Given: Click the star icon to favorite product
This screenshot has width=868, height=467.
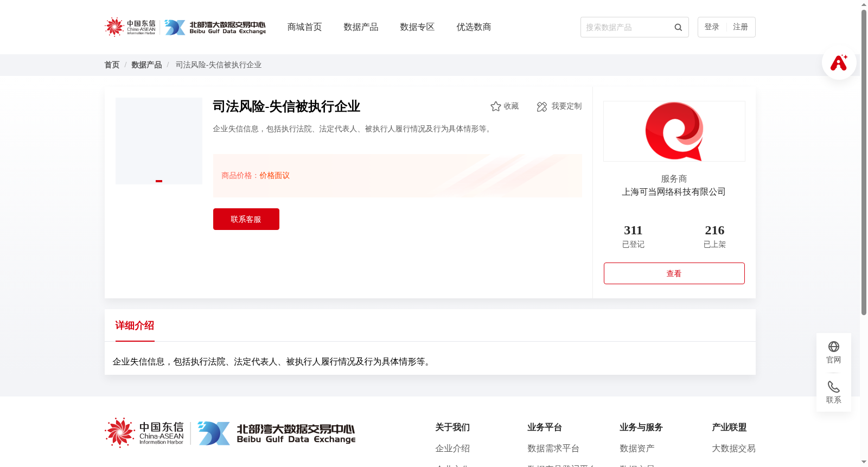Looking at the screenshot, I should click(495, 106).
